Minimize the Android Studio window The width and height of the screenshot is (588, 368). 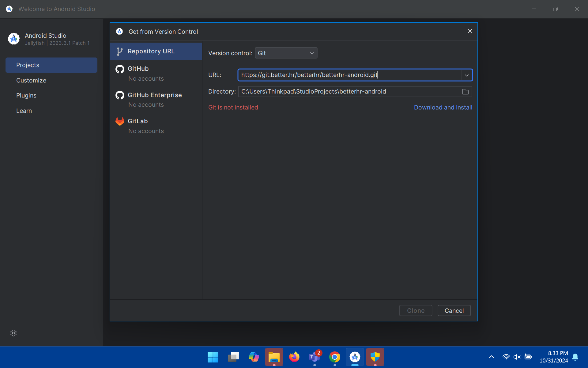tap(534, 9)
